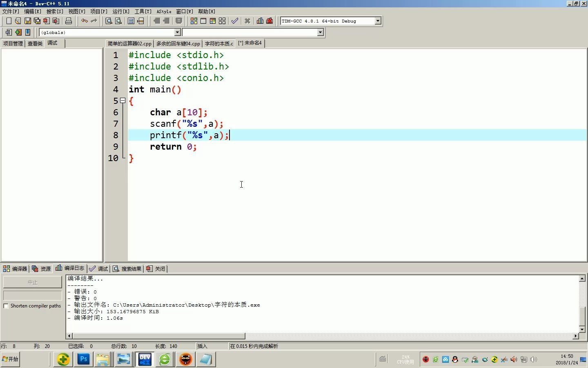
Task: Click the 插入 insert mode status indicator
Action: point(203,346)
